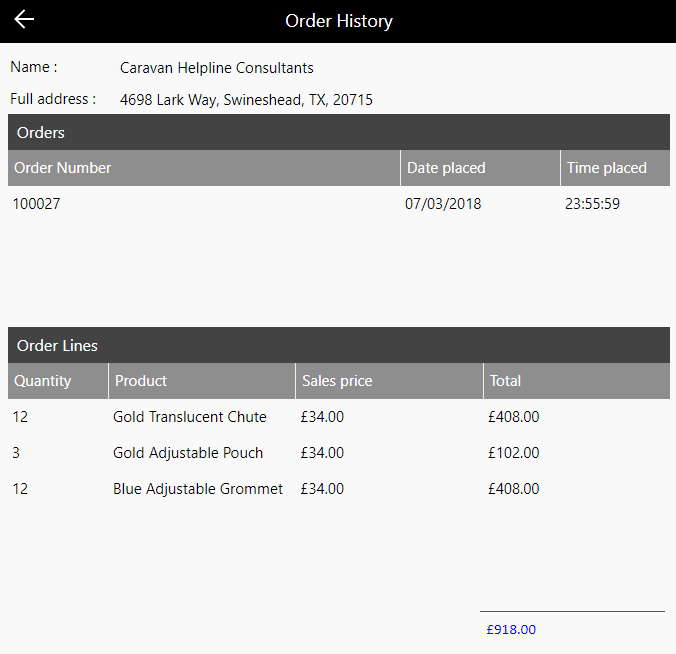Click the Quantity column header
Screen dimensions: 676x654
[x=58, y=381]
